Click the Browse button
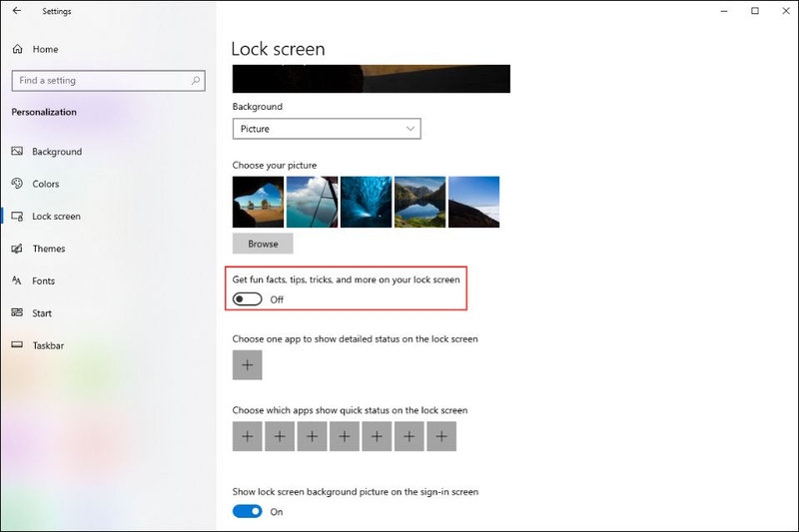This screenshot has width=799, height=532. 263,244
